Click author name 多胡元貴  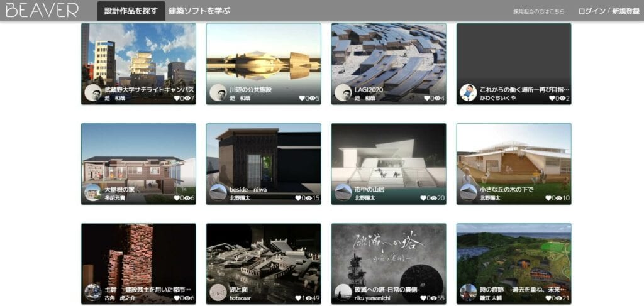tap(115, 198)
